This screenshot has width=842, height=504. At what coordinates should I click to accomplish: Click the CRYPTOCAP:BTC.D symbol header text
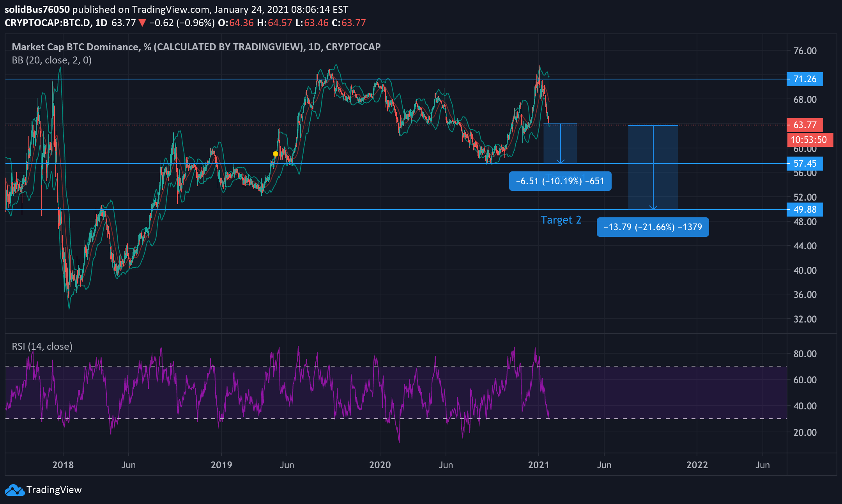[x=48, y=23]
